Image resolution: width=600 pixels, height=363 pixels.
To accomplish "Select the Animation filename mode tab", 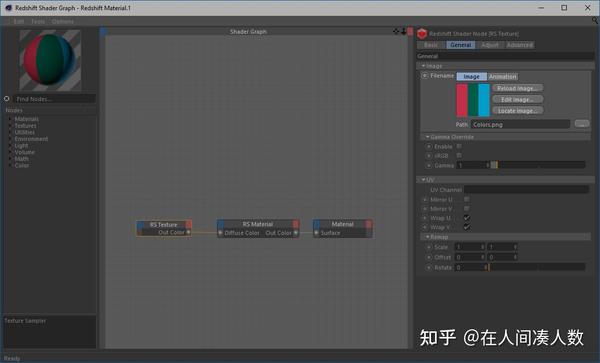I will click(502, 77).
